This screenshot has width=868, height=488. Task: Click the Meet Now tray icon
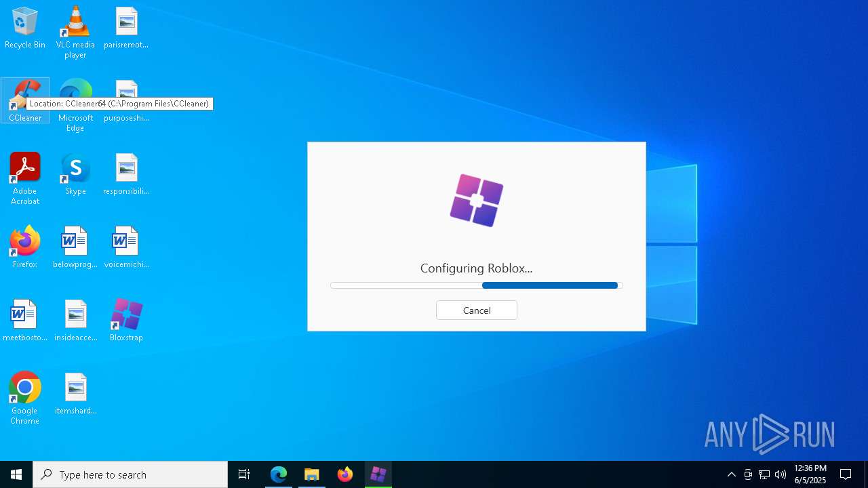pyautogui.click(x=748, y=474)
